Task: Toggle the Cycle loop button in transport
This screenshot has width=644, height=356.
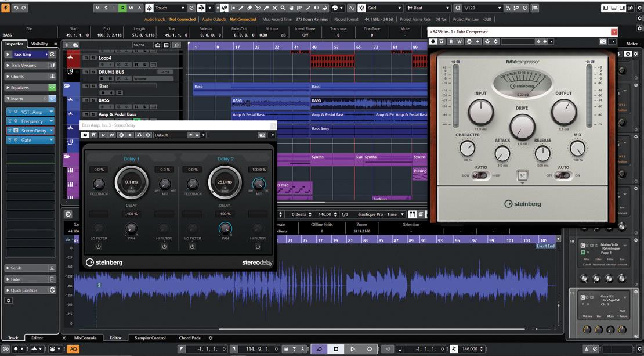Action: 319,348
